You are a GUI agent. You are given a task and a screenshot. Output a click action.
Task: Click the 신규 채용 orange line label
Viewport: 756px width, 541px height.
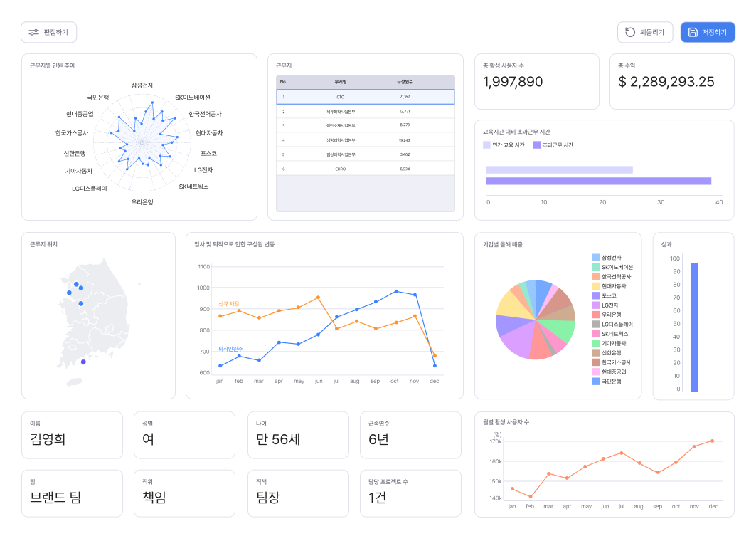(x=228, y=304)
